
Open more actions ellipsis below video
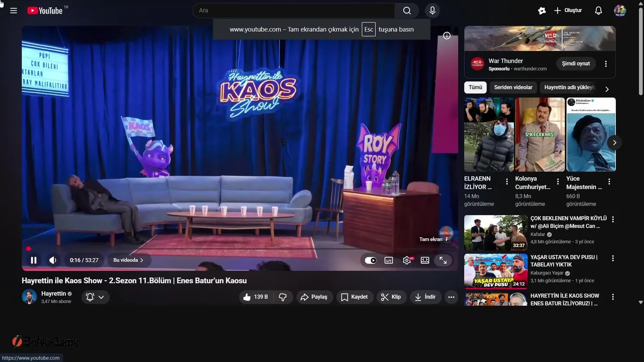click(451, 297)
